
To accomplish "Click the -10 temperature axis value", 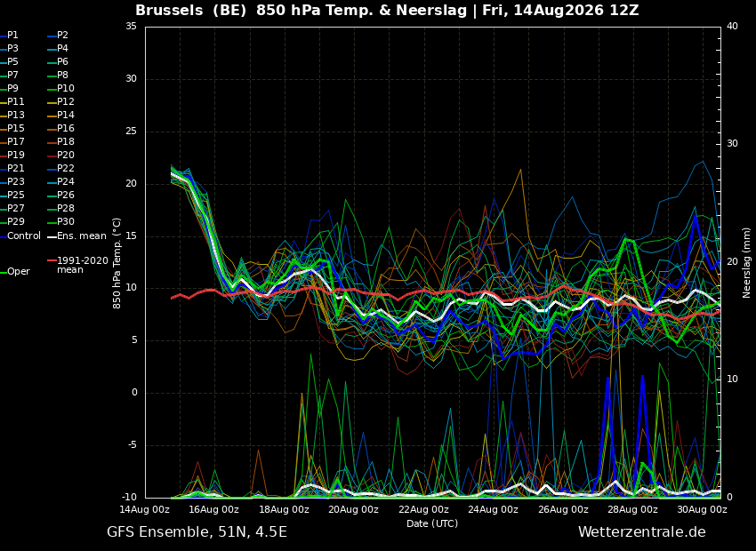I will 129,498.
